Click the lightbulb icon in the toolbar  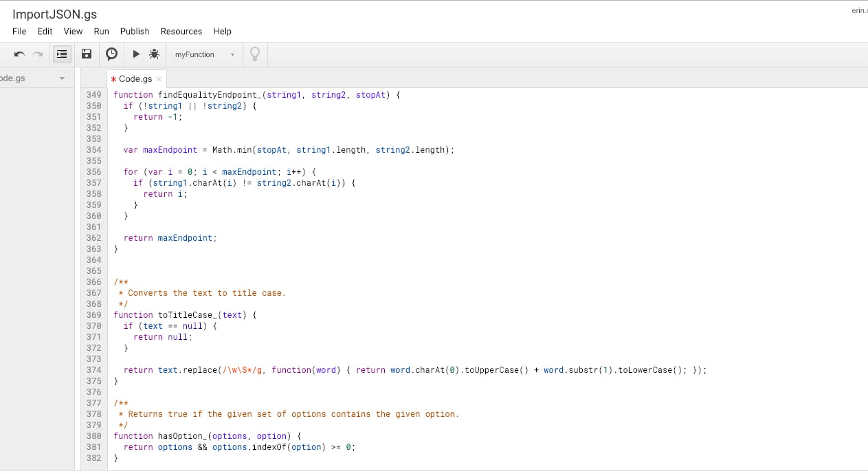pyautogui.click(x=255, y=54)
